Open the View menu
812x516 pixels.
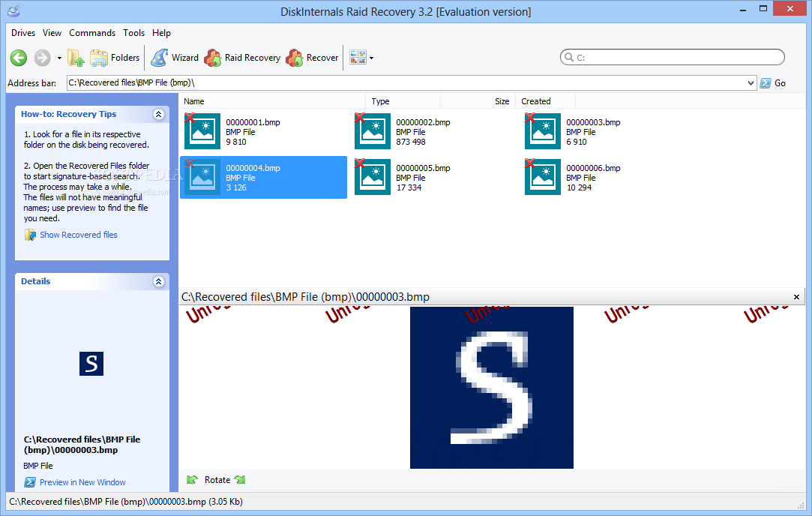[x=52, y=33]
